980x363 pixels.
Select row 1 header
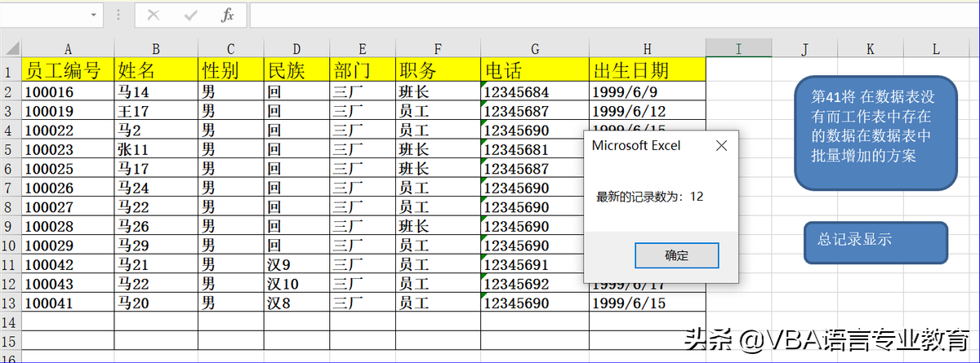[x=11, y=70]
